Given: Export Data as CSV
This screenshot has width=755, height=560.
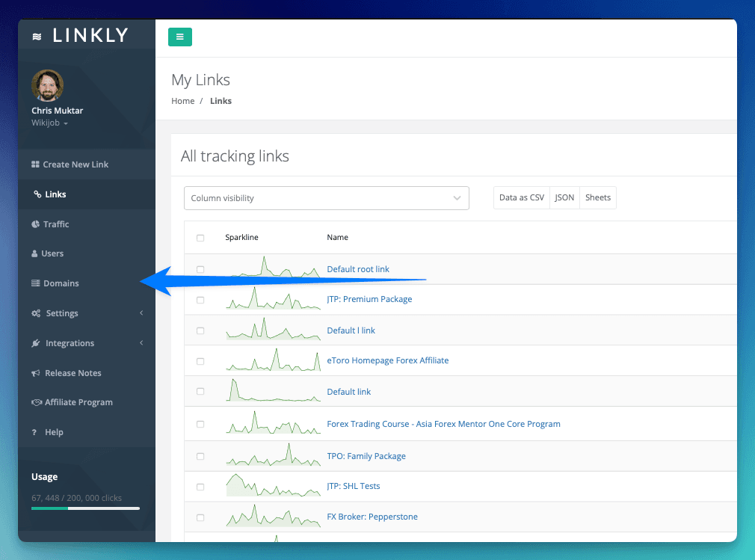Looking at the screenshot, I should click(x=522, y=198).
